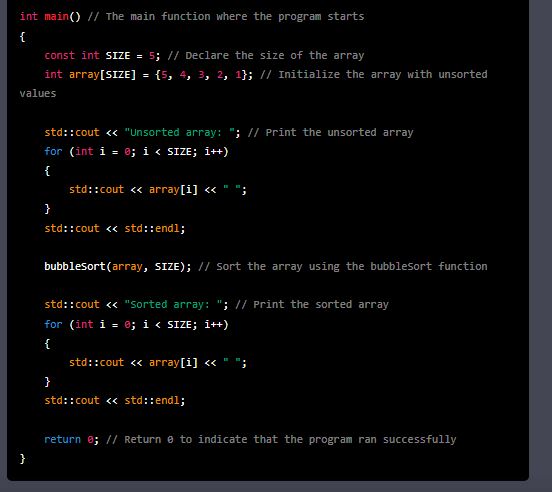Click the final closing brace of main

tap(23, 459)
